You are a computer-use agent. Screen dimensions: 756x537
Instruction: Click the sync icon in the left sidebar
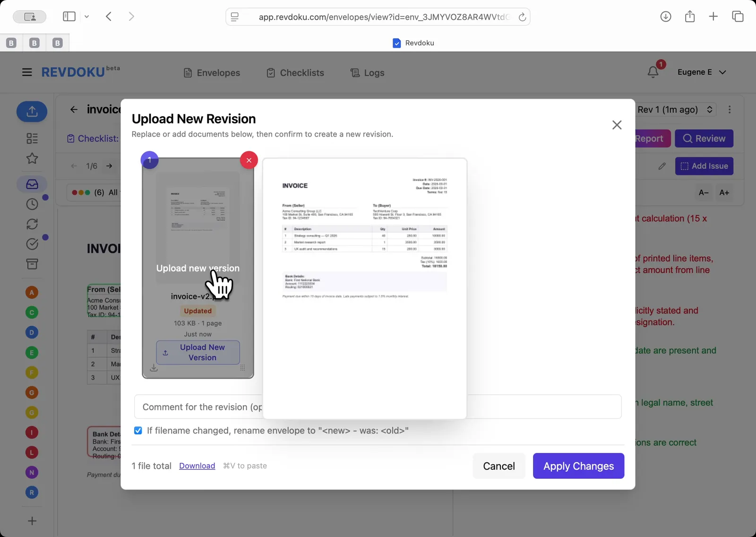[x=32, y=224]
